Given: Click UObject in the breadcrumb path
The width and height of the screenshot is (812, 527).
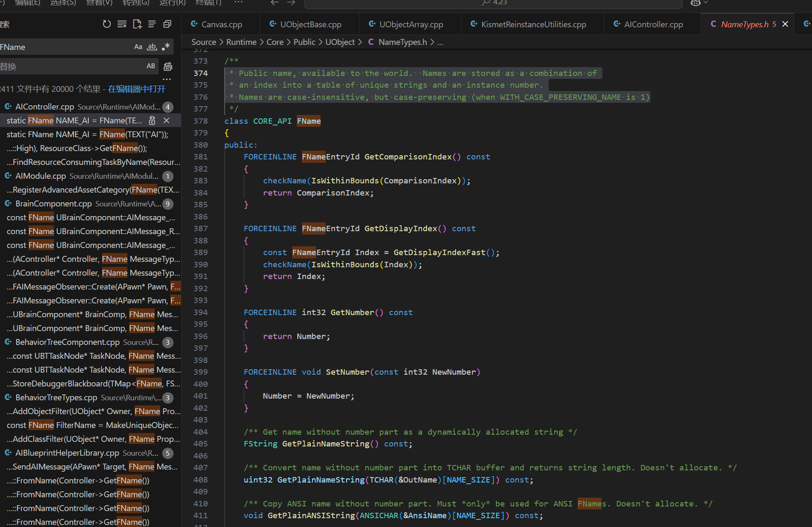Looking at the screenshot, I should [x=340, y=42].
